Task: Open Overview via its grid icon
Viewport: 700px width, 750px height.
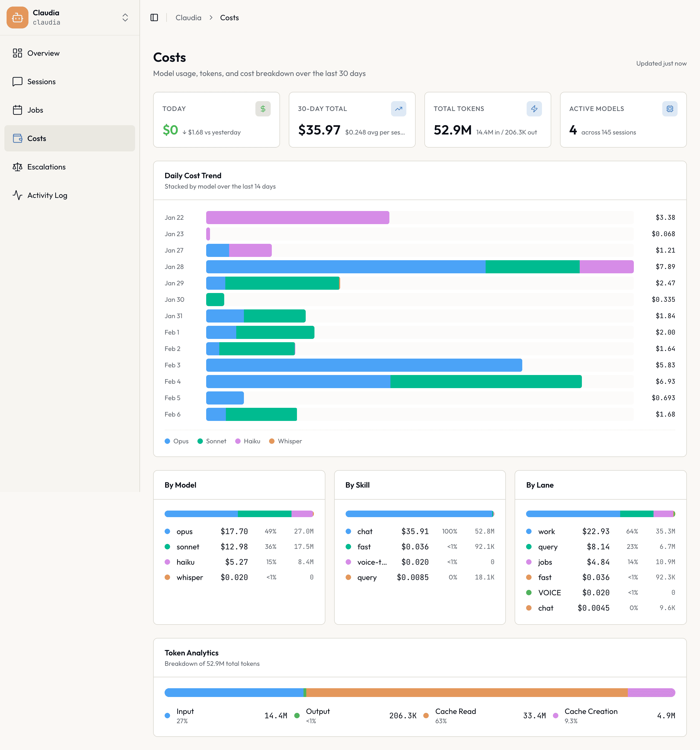Action: coord(17,53)
